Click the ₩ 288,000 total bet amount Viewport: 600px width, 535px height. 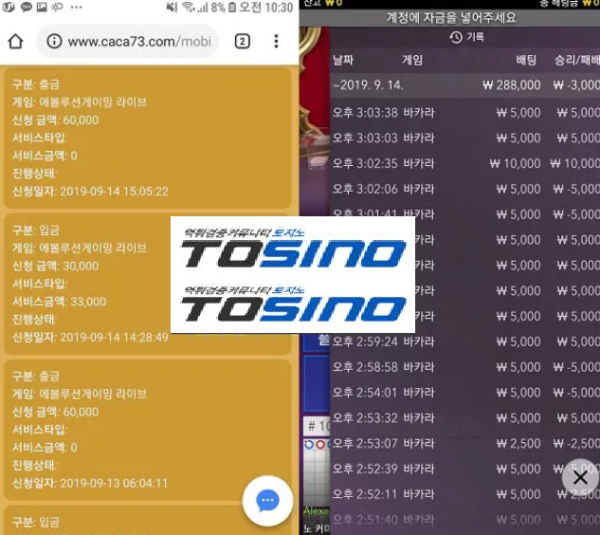coord(512,85)
